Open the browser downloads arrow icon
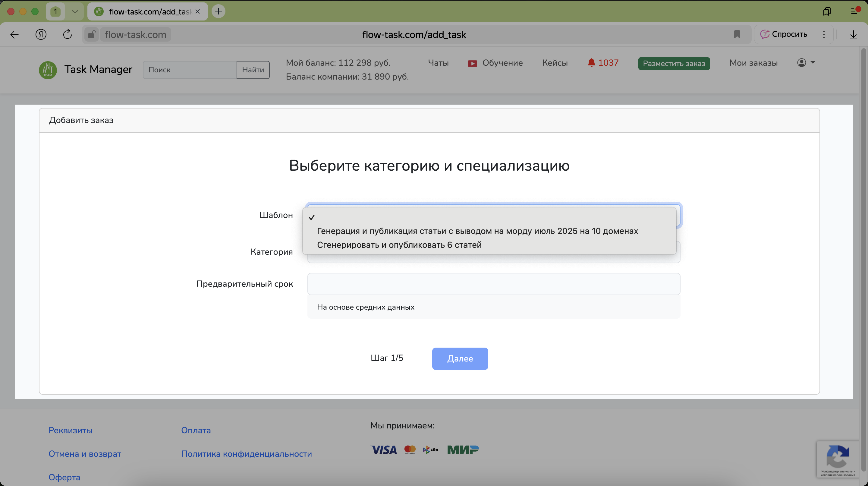The image size is (868, 486). click(x=853, y=35)
